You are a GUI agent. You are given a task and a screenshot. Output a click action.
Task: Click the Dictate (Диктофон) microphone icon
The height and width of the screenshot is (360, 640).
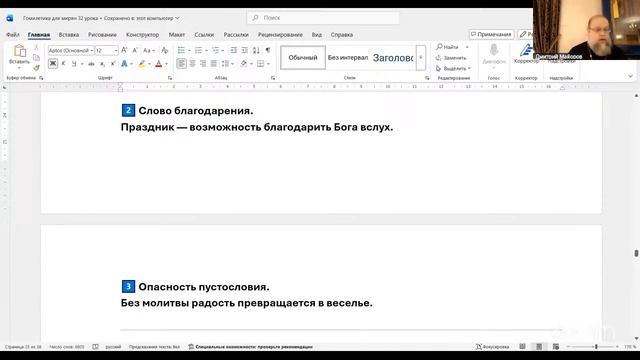[x=493, y=51]
